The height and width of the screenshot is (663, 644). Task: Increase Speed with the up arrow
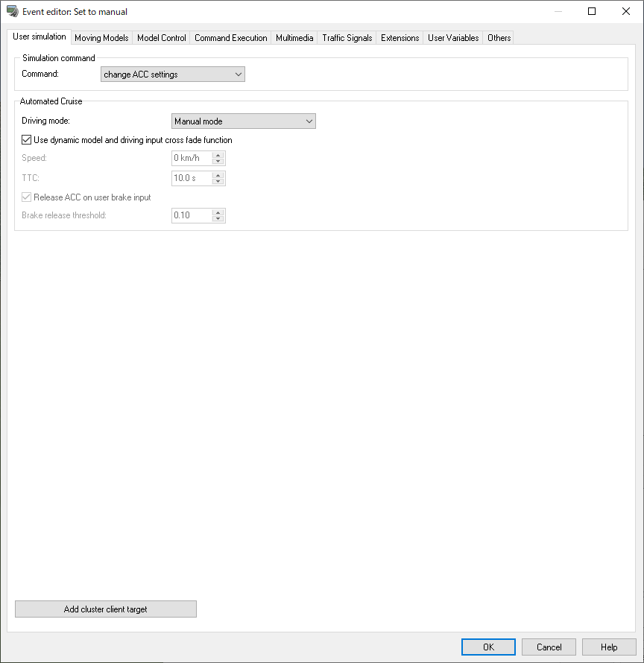218,155
